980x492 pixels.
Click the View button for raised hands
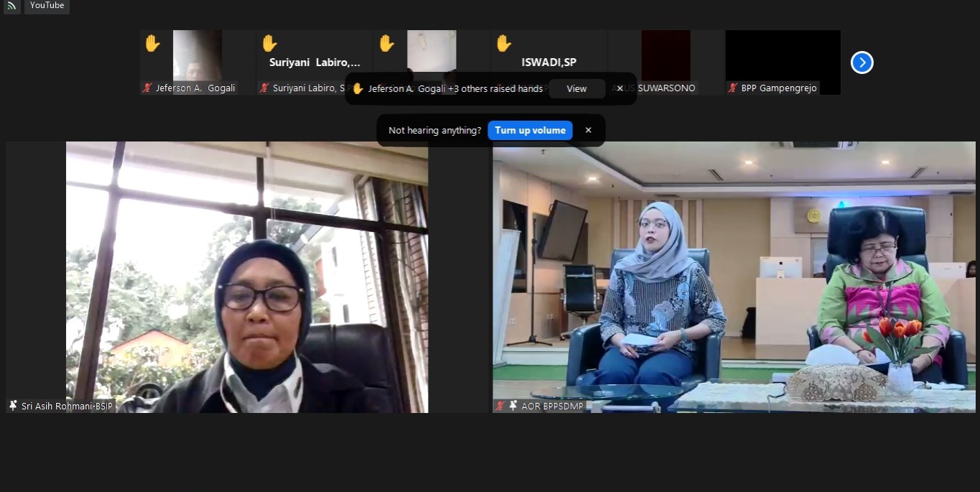click(x=576, y=88)
